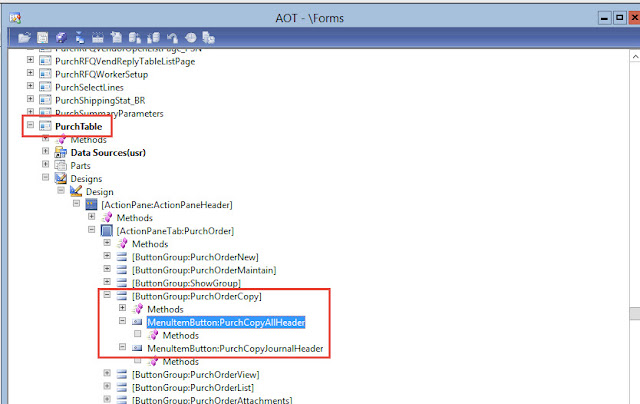640x404 pixels.
Task: Click the ActionPaneTab:PurchOrder node icon
Action: [x=107, y=231]
